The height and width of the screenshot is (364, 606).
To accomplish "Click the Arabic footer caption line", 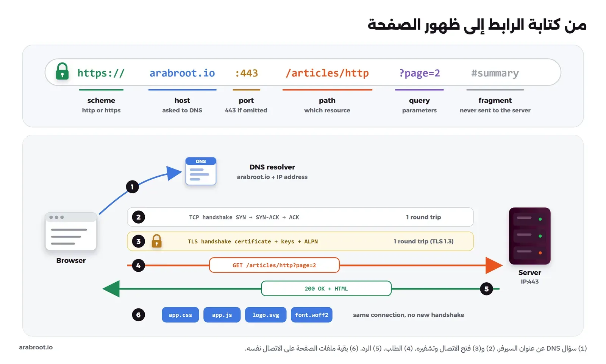I will click(x=415, y=348).
